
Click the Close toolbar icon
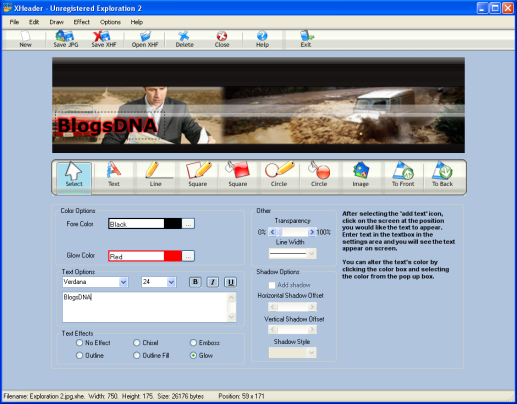222,39
